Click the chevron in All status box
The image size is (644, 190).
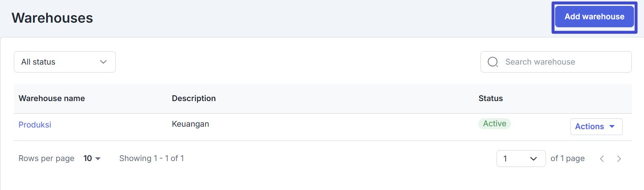click(104, 62)
